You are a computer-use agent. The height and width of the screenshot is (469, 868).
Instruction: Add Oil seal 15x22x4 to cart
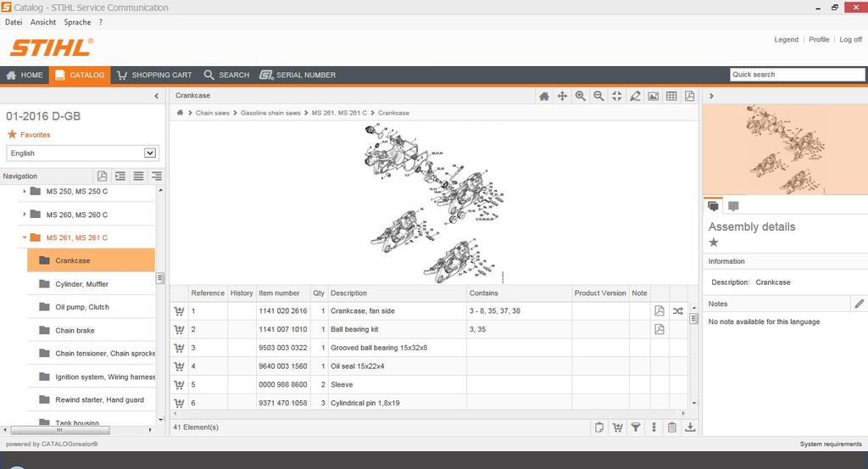179,366
